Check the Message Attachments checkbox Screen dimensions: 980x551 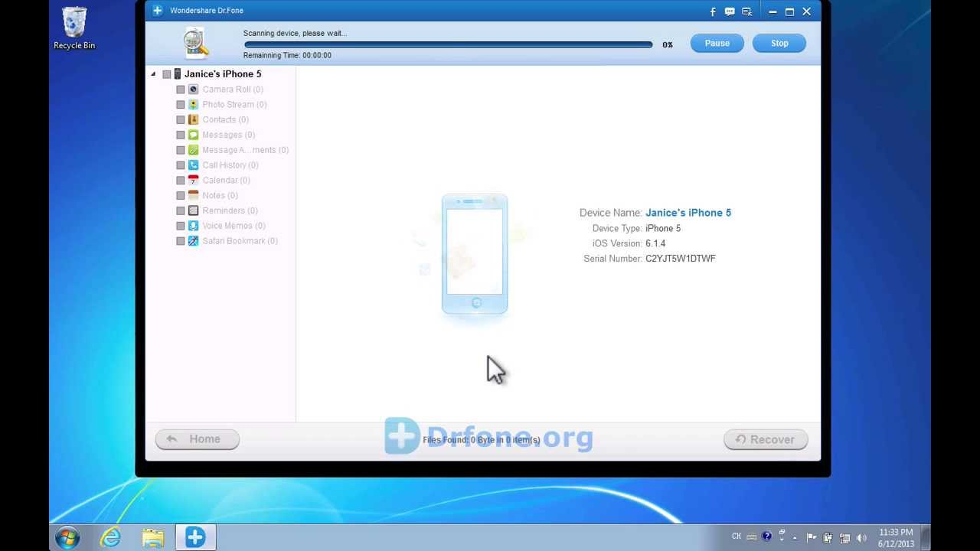click(x=181, y=150)
